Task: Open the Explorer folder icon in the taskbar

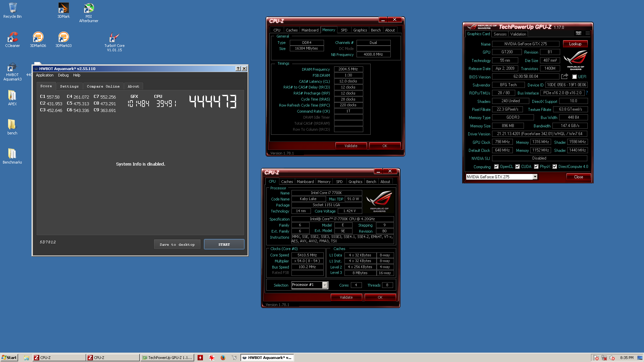Action: [x=26, y=358]
